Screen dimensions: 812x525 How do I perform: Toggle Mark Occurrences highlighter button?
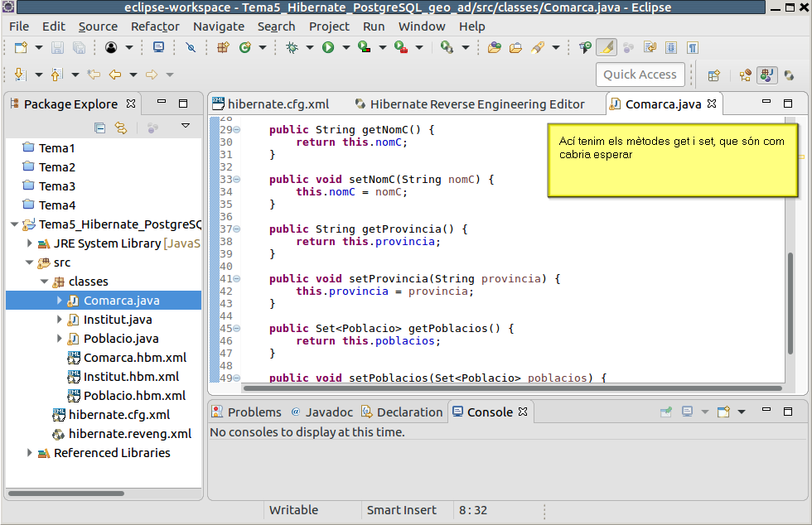tap(606, 47)
